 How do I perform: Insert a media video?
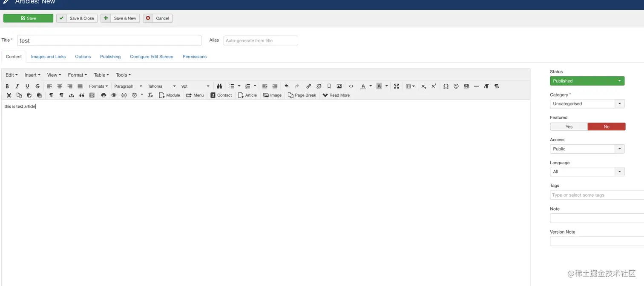(x=466, y=86)
